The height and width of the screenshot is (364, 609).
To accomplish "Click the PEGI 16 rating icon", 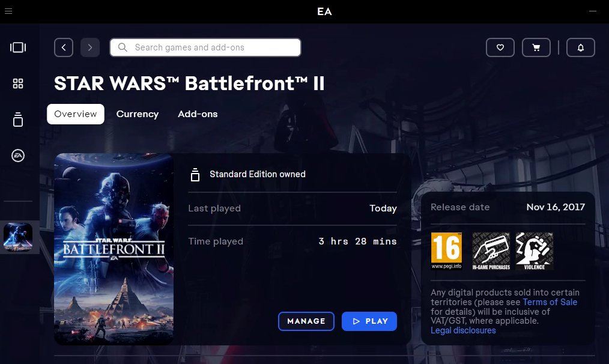I will pos(447,251).
